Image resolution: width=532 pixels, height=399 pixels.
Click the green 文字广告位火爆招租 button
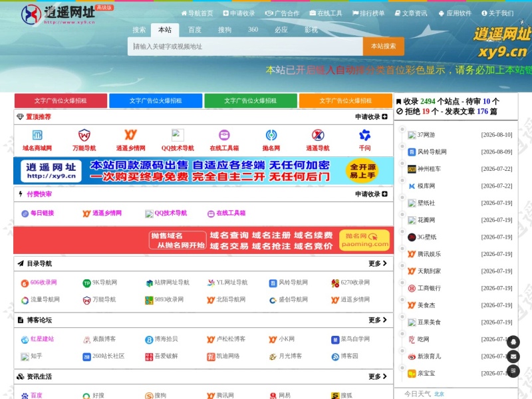(251, 101)
